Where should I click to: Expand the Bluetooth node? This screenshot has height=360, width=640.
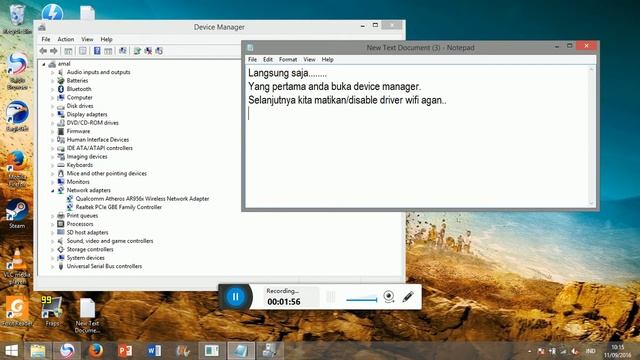click(x=53, y=89)
